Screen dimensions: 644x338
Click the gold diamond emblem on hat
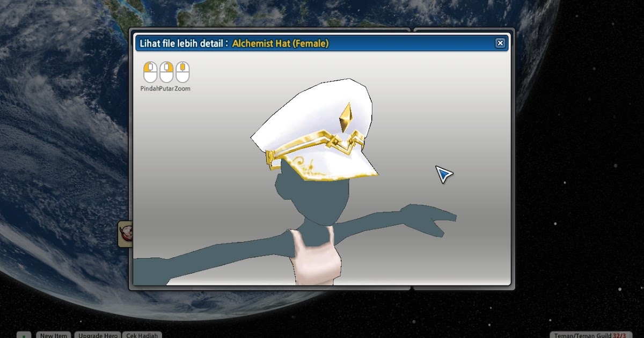click(347, 117)
